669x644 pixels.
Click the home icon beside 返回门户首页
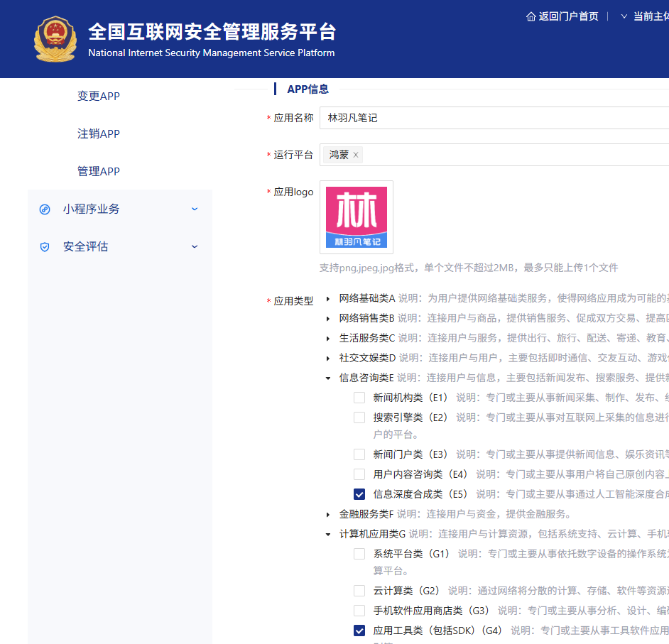pos(531,16)
